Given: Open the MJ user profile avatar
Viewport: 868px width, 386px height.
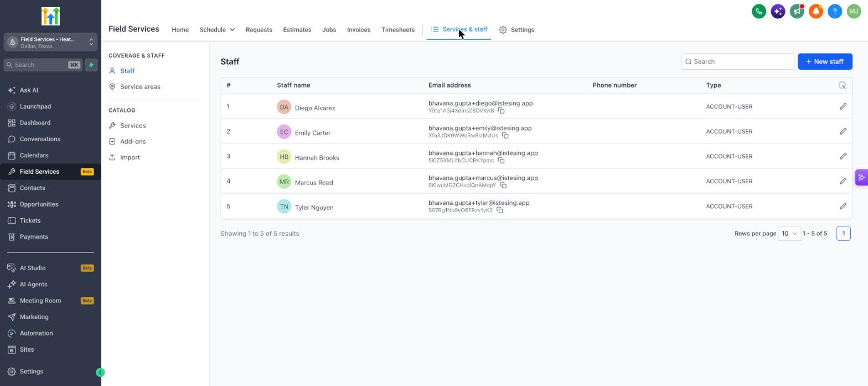Looking at the screenshot, I should [854, 11].
